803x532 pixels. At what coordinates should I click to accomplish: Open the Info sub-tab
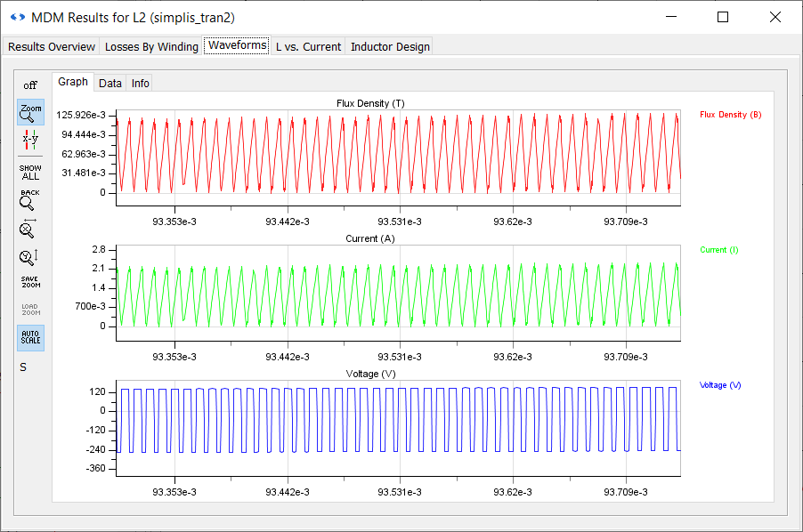pos(141,83)
